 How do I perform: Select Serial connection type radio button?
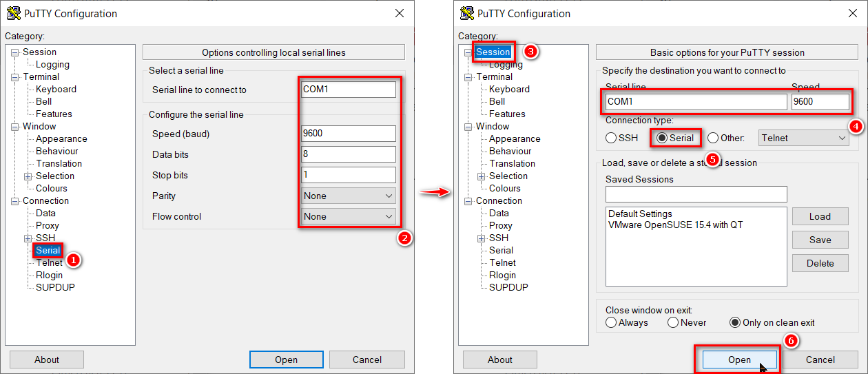tap(662, 138)
